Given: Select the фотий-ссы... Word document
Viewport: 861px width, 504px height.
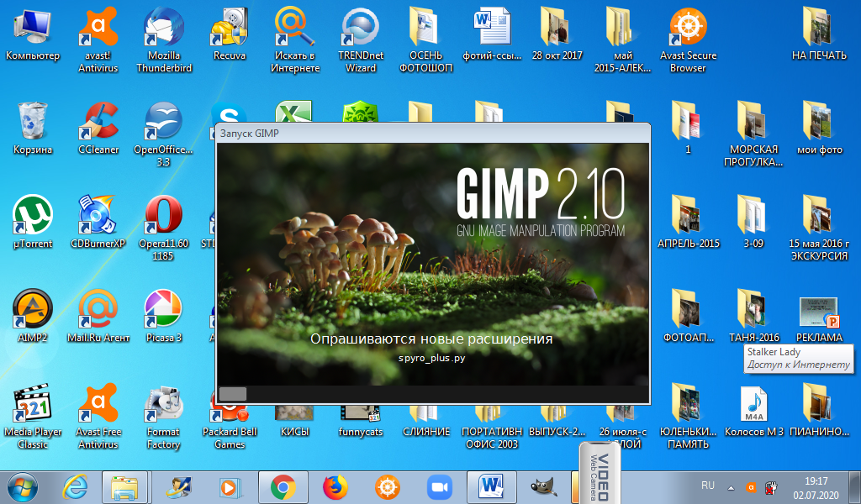Looking at the screenshot, I should click(492, 34).
